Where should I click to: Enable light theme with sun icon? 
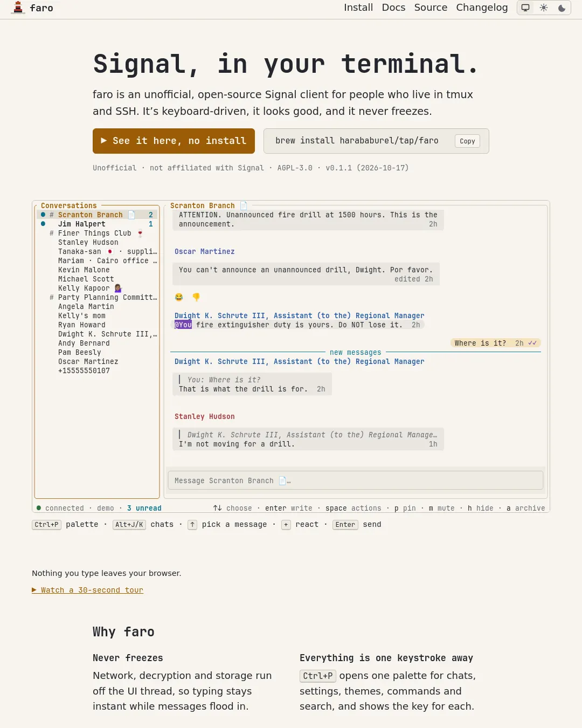pyautogui.click(x=544, y=8)
